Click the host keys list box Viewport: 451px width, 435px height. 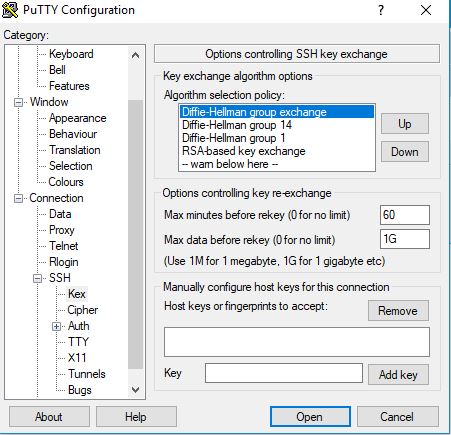point(297,342)
